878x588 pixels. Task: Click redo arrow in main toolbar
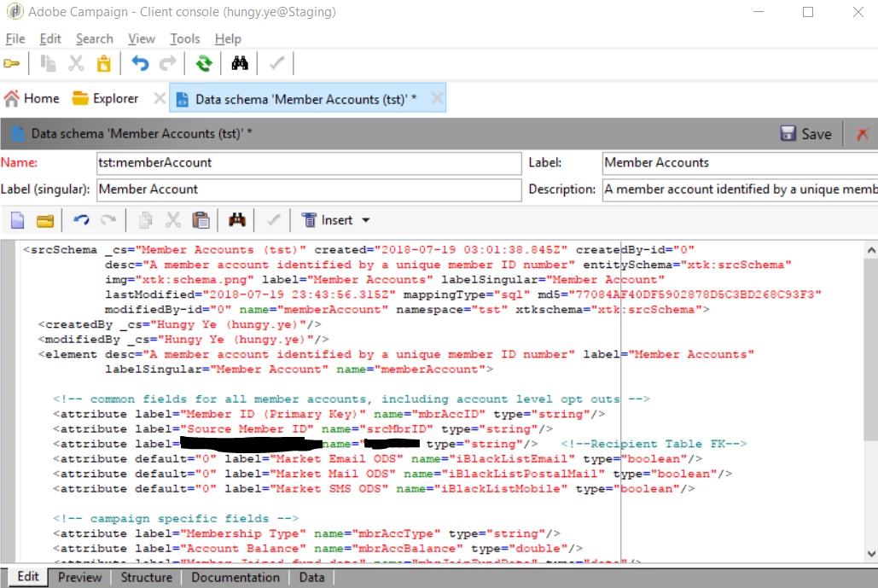167,63
